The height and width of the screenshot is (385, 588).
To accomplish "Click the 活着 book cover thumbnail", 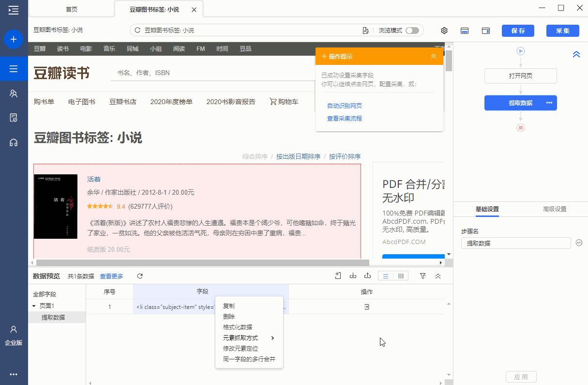I will [x=56, y=206].
